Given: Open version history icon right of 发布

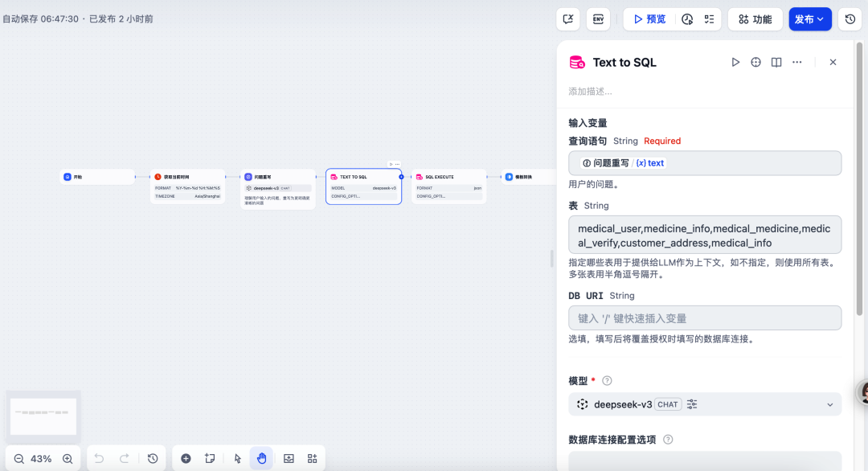Looking at the screenshot, I should coord(850,19).
